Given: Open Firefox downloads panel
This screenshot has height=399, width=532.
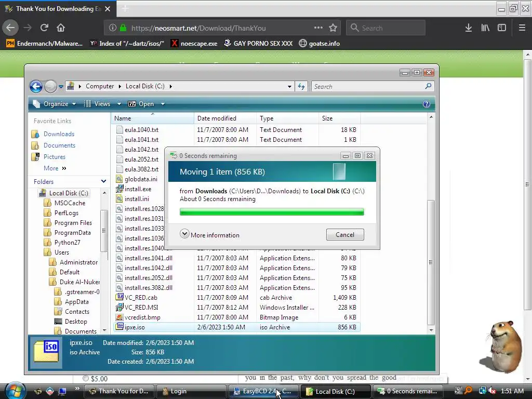Looking at the screenshot, I should click(x=469, y=28).
